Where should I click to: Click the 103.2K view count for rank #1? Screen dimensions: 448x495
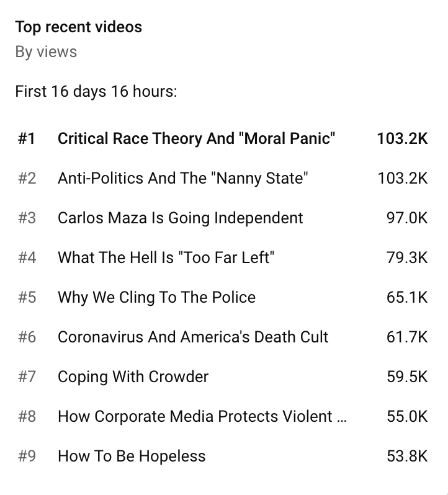click(x=403, y=138)
